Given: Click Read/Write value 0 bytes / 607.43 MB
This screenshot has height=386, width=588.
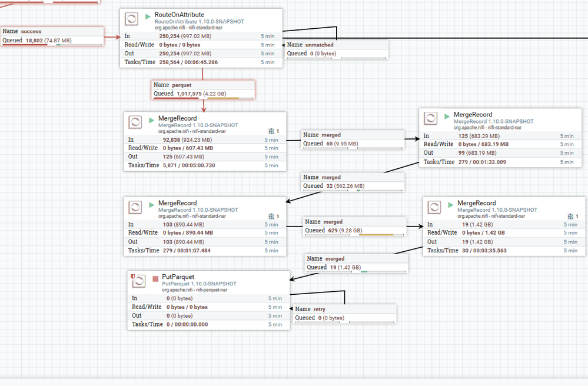Looking at the screenshot, I should (x=188, y=148).
